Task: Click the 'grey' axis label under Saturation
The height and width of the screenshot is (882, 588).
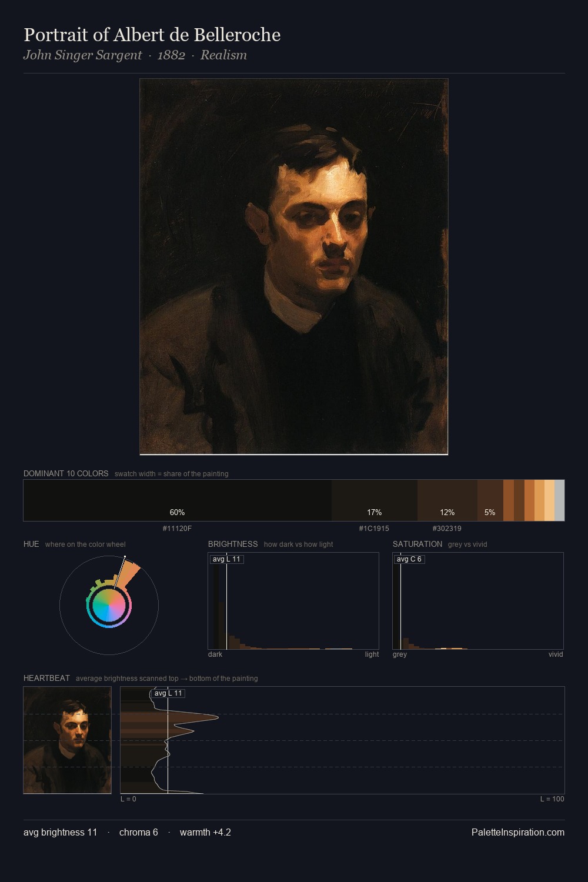Action: click(400, 654)
